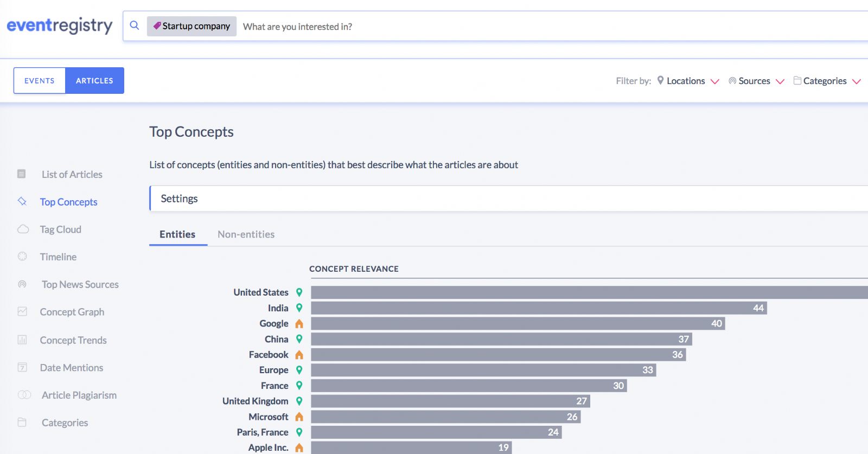Click the France relevance bar showing 30
Image resolution: width=868 pixels, height=454 pixels.
pos(469,386)
